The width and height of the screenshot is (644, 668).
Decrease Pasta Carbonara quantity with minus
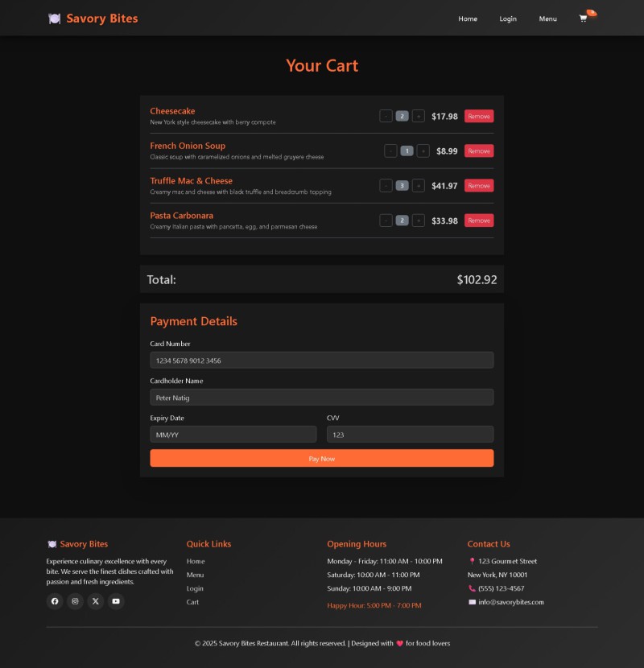386,221
